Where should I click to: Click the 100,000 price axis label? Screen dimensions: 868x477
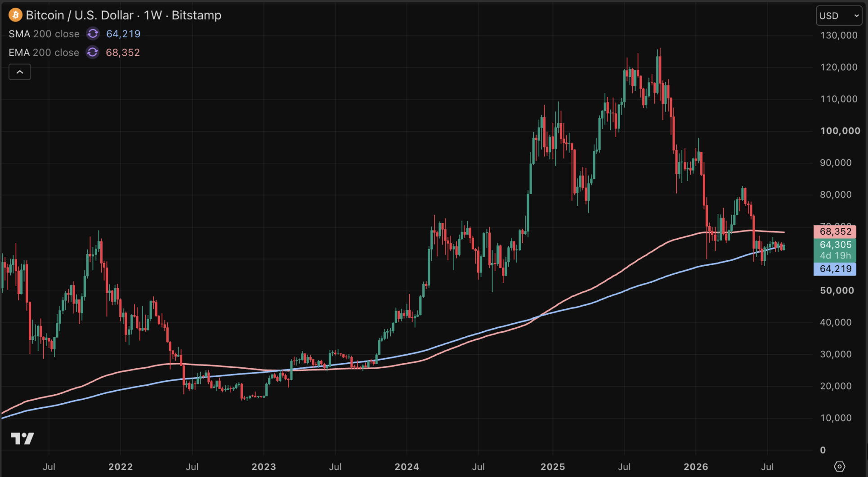[840, 131]
